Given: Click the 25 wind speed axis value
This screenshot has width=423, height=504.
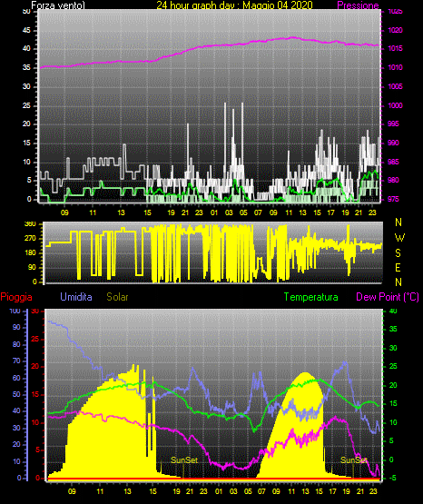Looking at the screenshot, I should (x=26, y=105).
